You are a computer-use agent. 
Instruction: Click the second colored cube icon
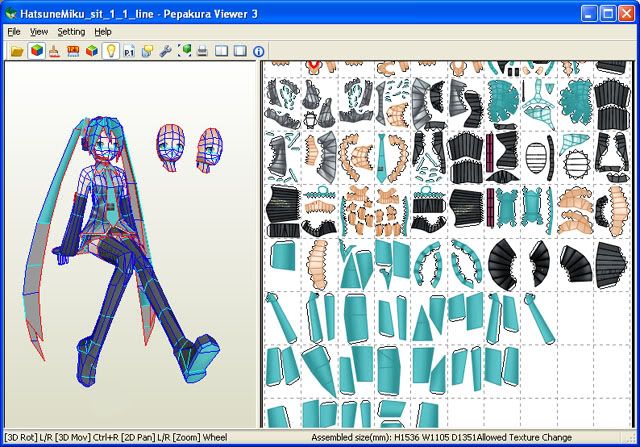pos(92,51)
